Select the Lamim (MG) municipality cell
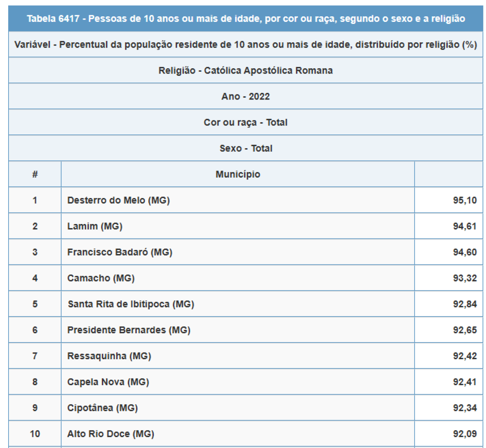Screen dimensions: 486x448 pos(95,226)
